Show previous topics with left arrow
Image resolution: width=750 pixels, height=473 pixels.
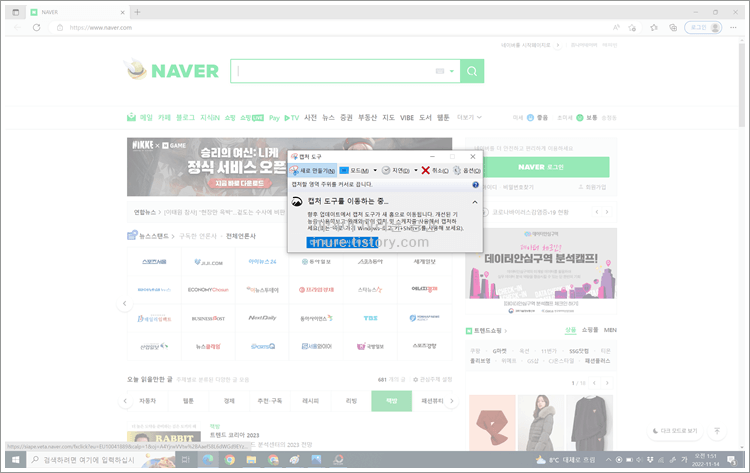(x=125, y=401)
